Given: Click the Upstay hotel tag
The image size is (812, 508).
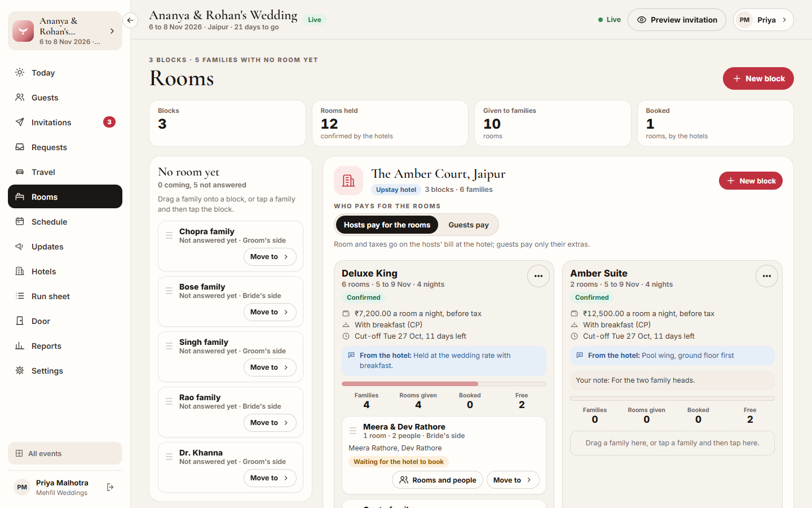Looking at the screenshot, I should pyautogui.click(x=396, y=190).
